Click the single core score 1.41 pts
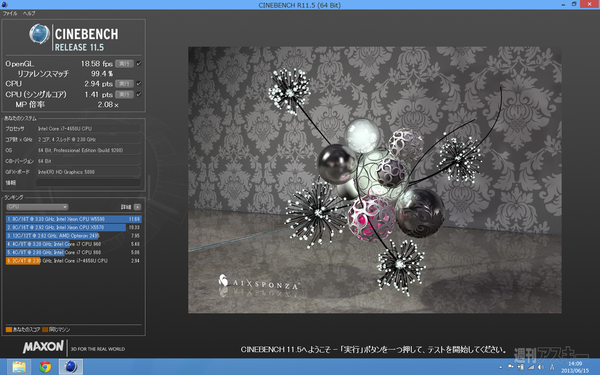The width and height of the screenshot is (600, 375). point(98,94)
